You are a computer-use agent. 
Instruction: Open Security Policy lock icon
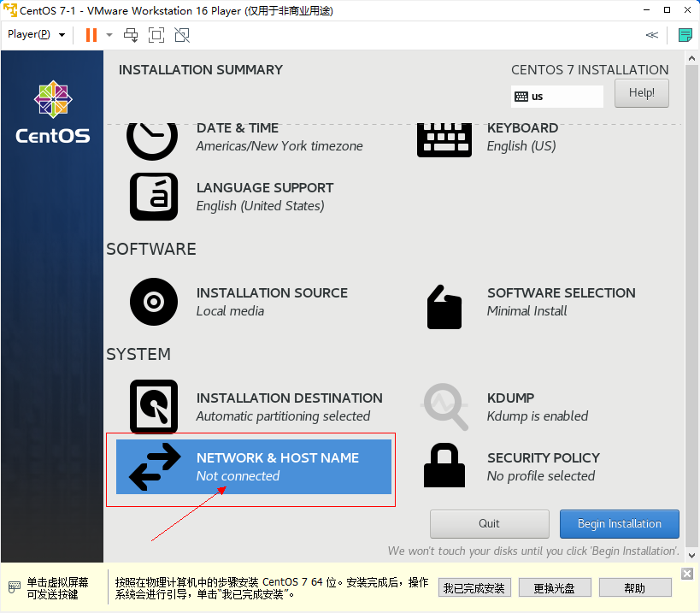tap(444, 467)
